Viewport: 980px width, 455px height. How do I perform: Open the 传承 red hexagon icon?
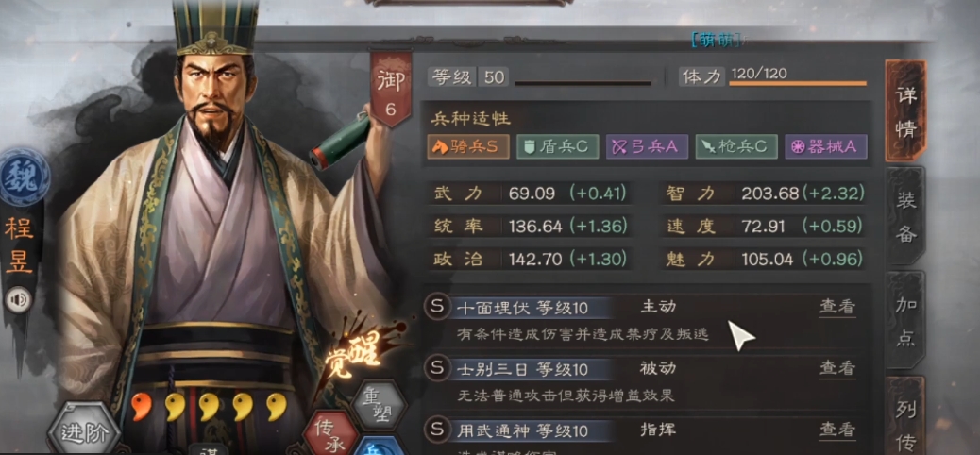[x=332, y=434]
